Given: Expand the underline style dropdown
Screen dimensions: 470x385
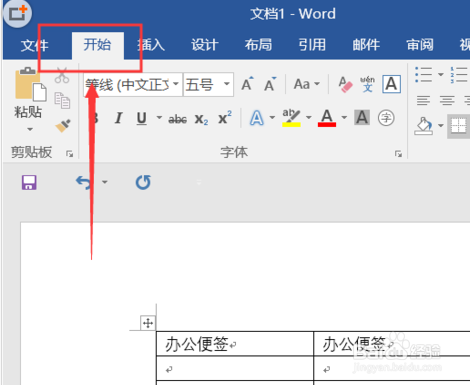Looking at the screenshot, I should click(159, 118).
